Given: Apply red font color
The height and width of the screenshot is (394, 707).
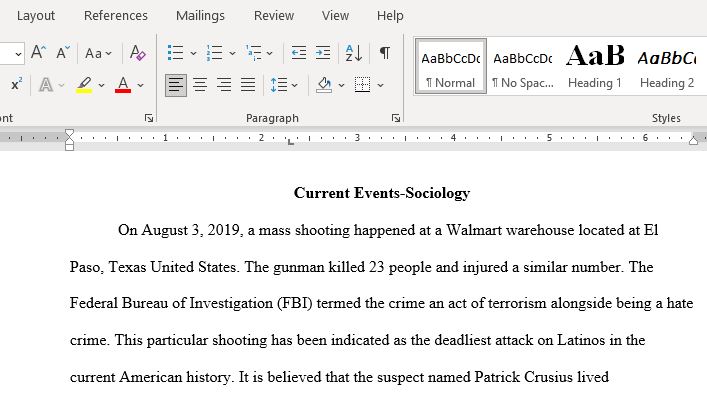Looking at the screenshot, I should [123, 84].
